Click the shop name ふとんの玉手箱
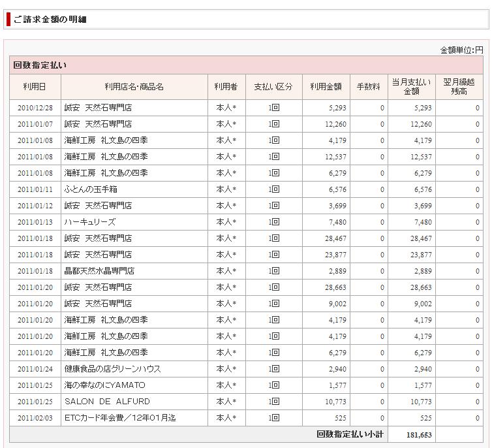 [91, 189]
